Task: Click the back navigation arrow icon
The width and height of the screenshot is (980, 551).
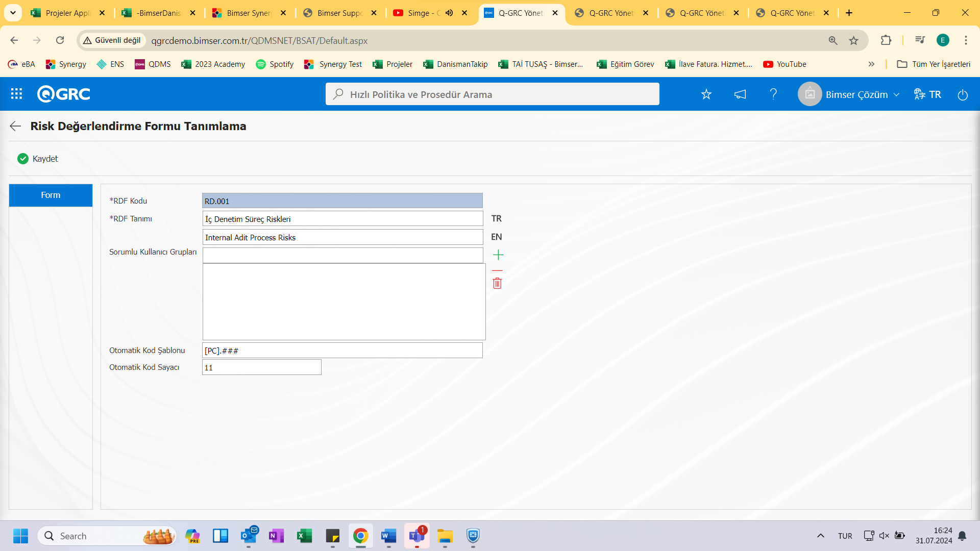Action: [x=15, y=126]
